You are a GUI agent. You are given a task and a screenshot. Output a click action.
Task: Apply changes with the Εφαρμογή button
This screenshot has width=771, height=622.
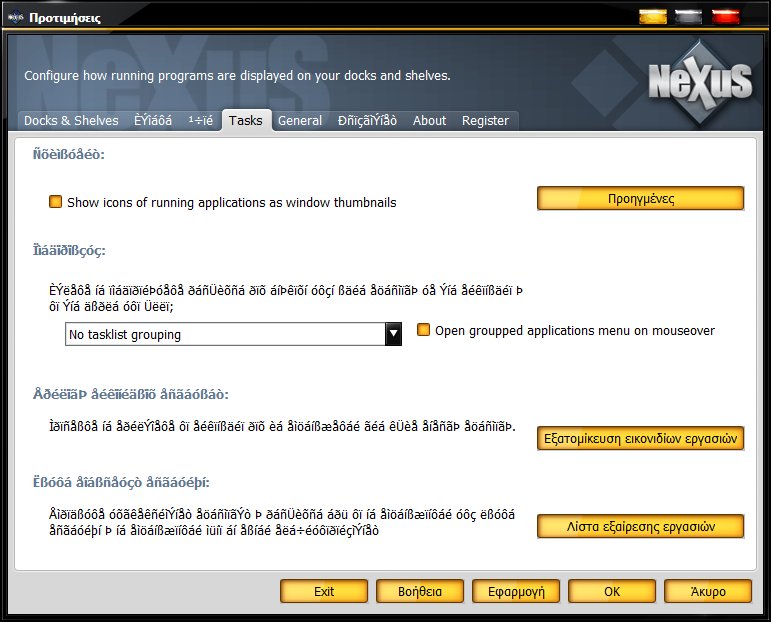pyautogui.click(x=516, y=591)
